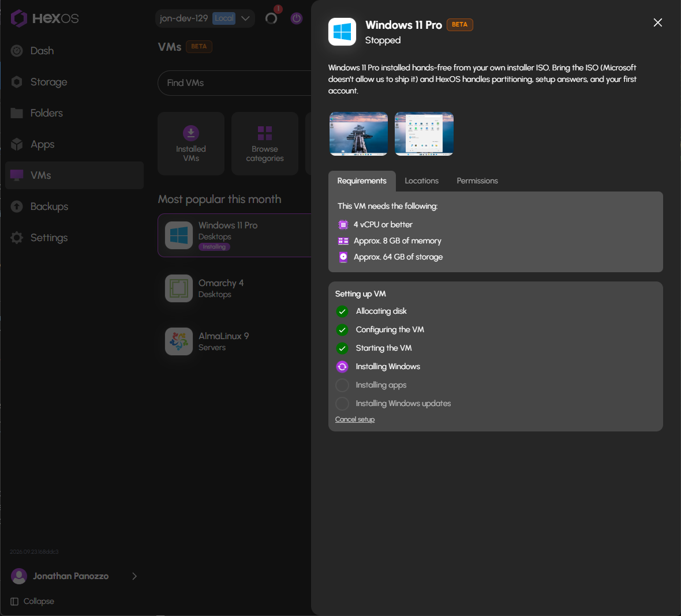
Task: Open Installed VMs card
Action: [191, 144]
